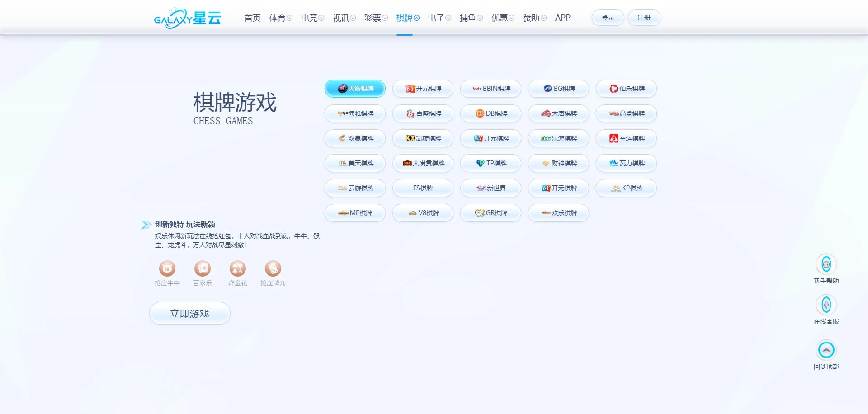
Task: Click the 注册 registration button
Action: 644,17
